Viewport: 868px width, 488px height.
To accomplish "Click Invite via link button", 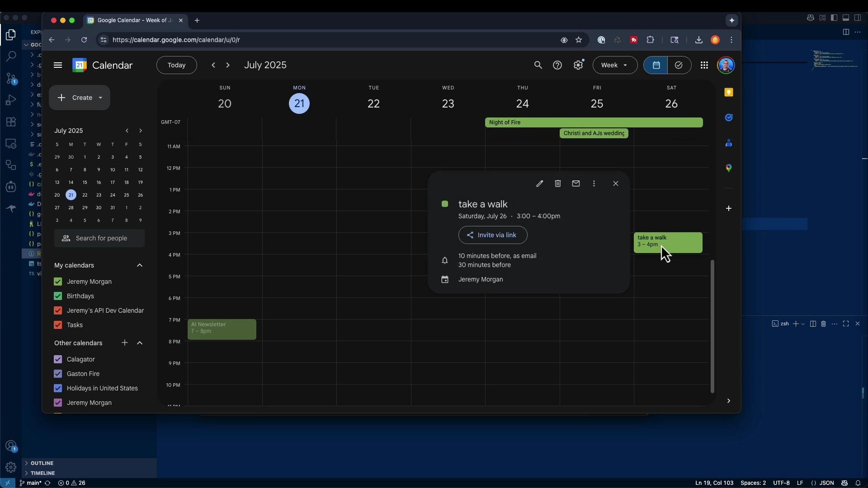I will coord(493,235).
